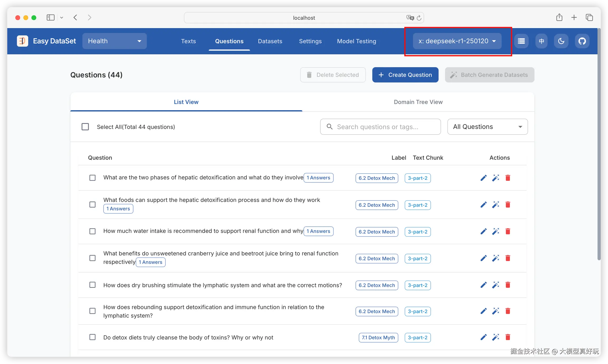This screenshot has height=364, width=608.
Task: Open task list icon in header
Action: pos(521,41)
